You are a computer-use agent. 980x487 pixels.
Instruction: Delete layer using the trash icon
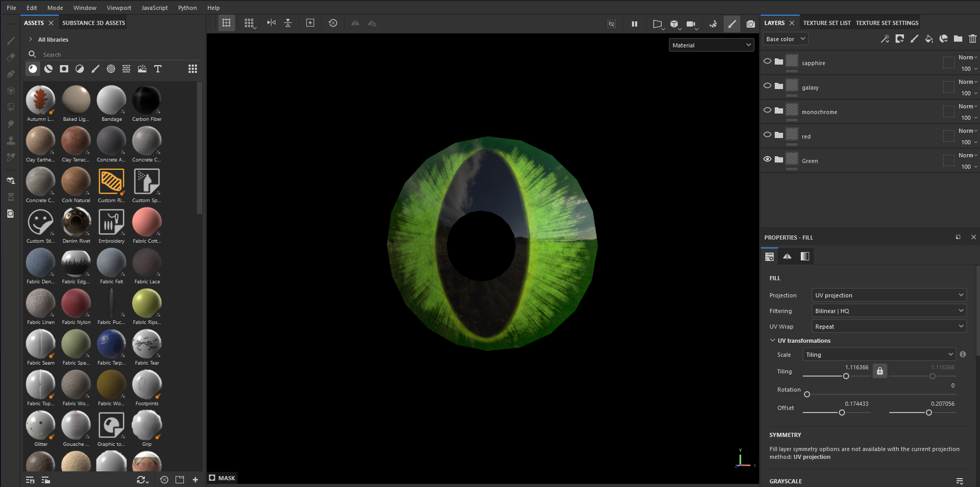click(972, 39)
